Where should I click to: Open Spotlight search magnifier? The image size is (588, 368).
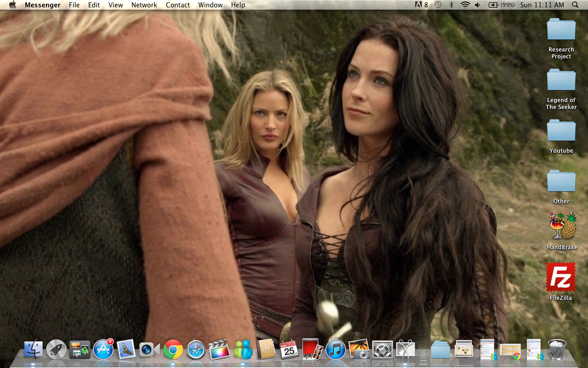575,5
